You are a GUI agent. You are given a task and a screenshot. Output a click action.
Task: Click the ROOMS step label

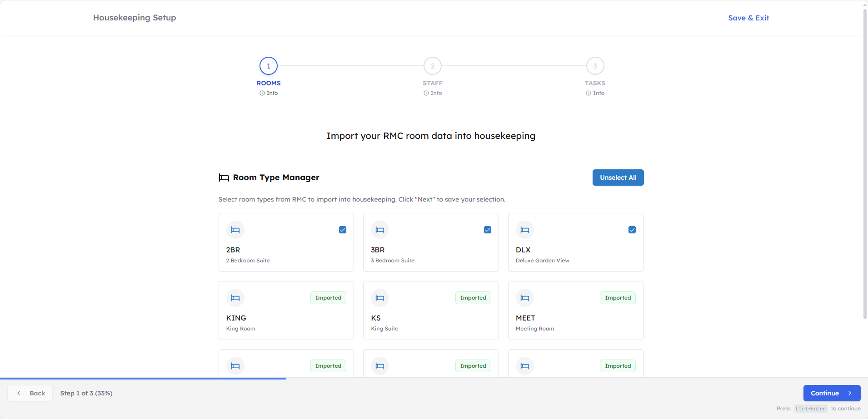pyautogui.click(x=269, y=83)
